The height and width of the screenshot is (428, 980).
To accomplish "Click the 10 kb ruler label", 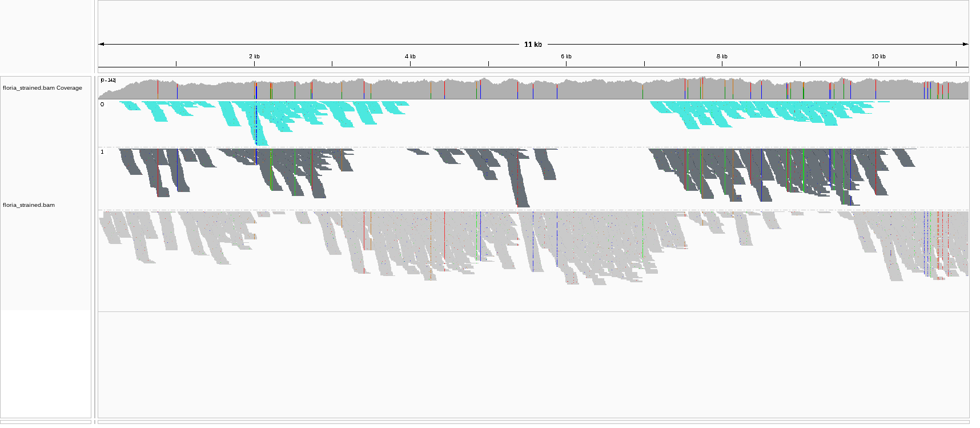I will (x=878, y=57).
